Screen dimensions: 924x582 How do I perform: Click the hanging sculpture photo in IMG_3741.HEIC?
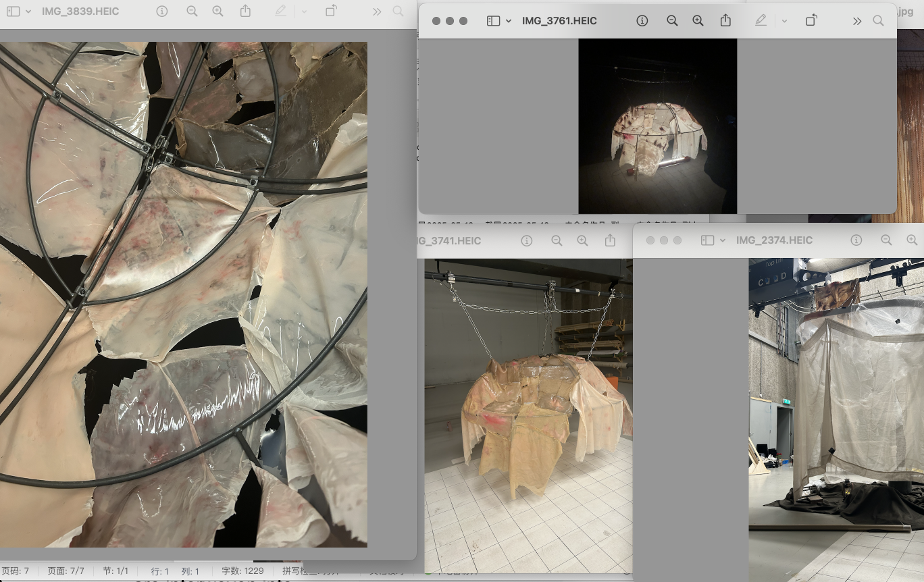coord(529,417)
